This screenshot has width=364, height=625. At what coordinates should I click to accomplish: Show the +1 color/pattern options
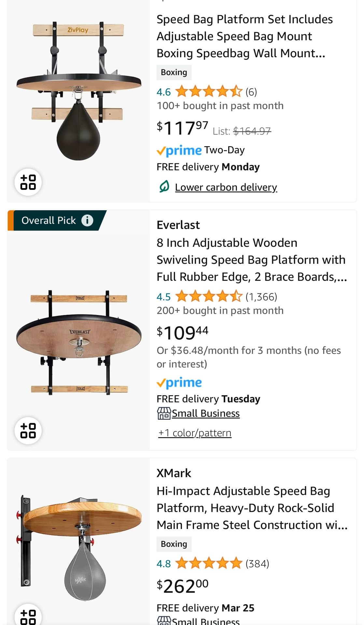tap(195, 433)
